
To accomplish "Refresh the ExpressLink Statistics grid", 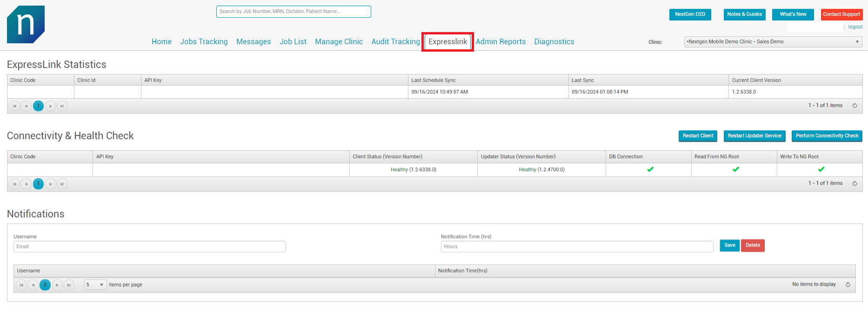I will coord(855,106).
